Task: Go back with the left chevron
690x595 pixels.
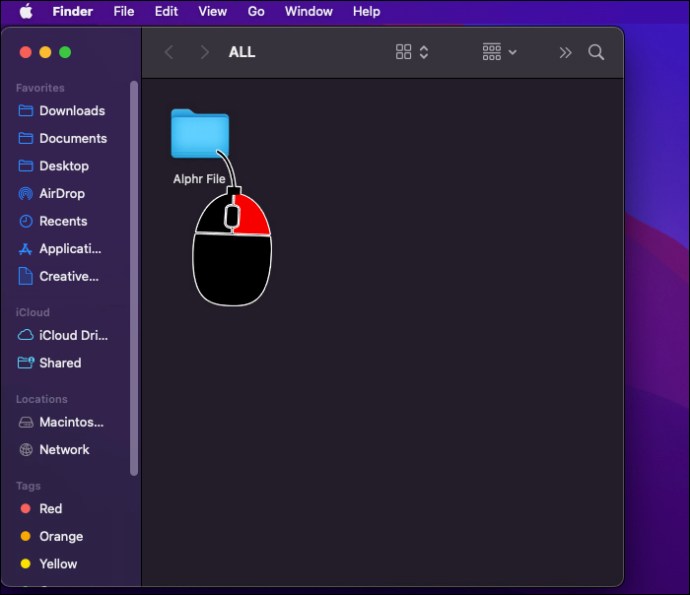Action: (169, 52)
